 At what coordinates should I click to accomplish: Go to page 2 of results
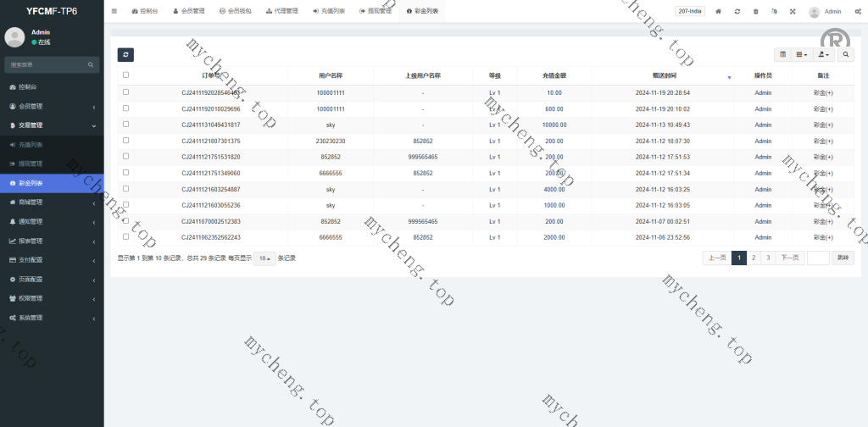point(754,258)
